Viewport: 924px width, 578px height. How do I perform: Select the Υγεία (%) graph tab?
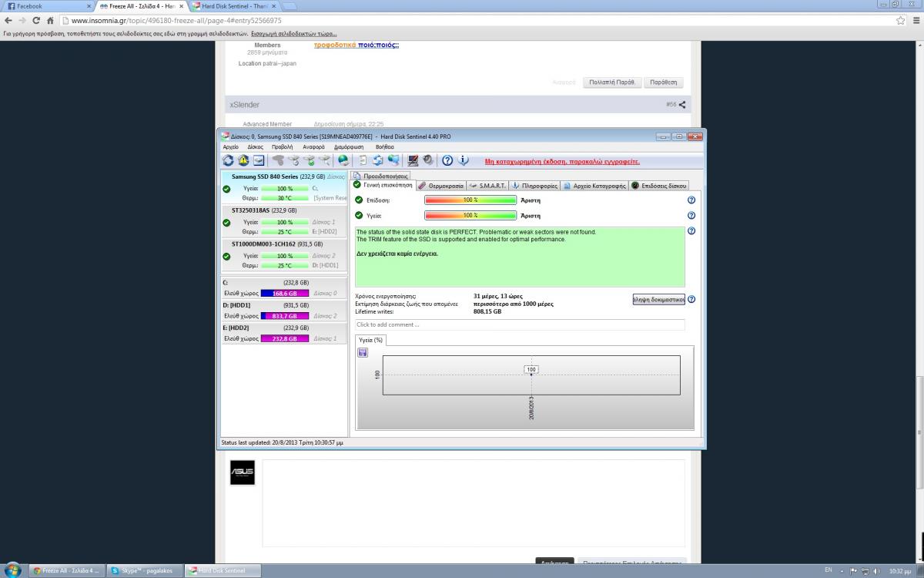[371, 340]
